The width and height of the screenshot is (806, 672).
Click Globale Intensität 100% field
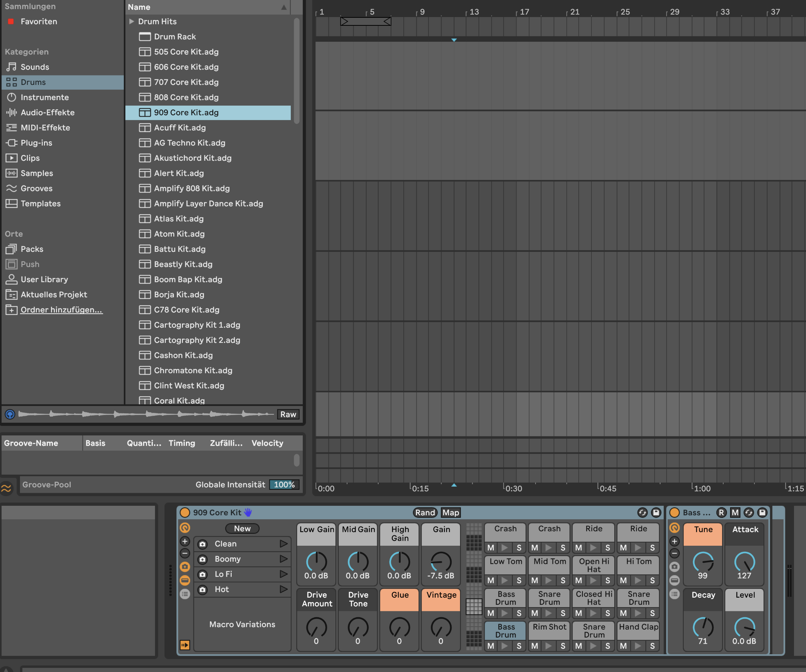[x=284, y=484]
